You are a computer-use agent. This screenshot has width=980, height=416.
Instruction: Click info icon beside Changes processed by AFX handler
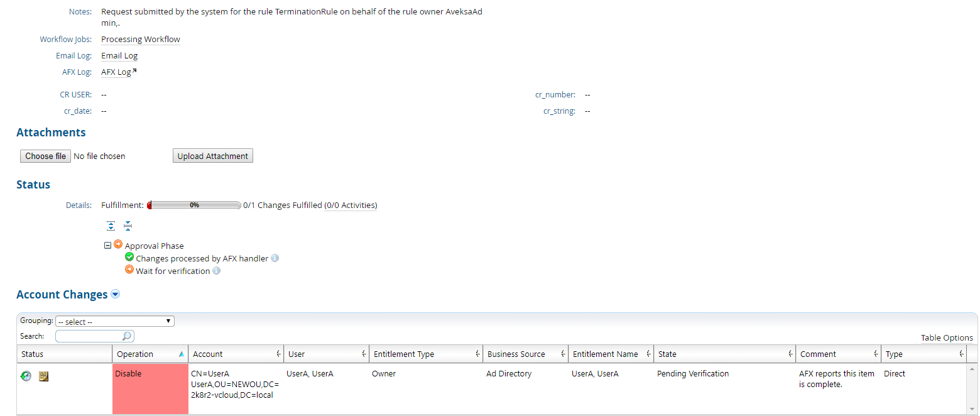[x=275, y=258]
